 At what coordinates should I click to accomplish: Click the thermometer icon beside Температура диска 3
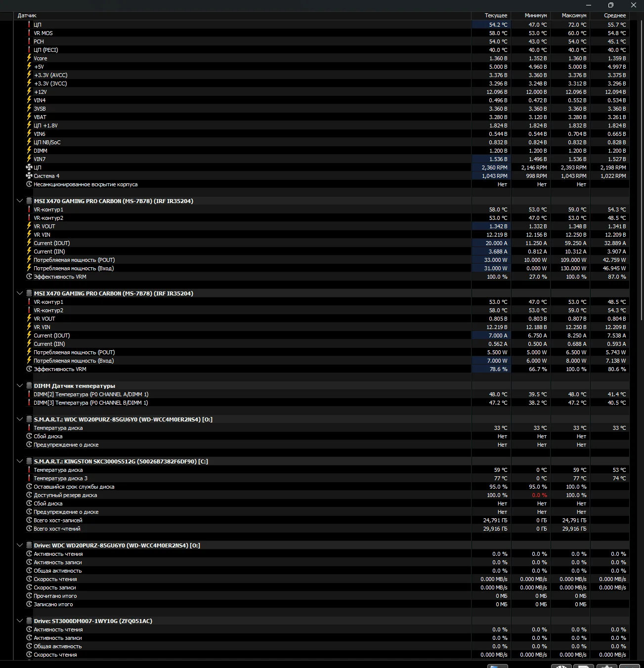coord(29,478)
